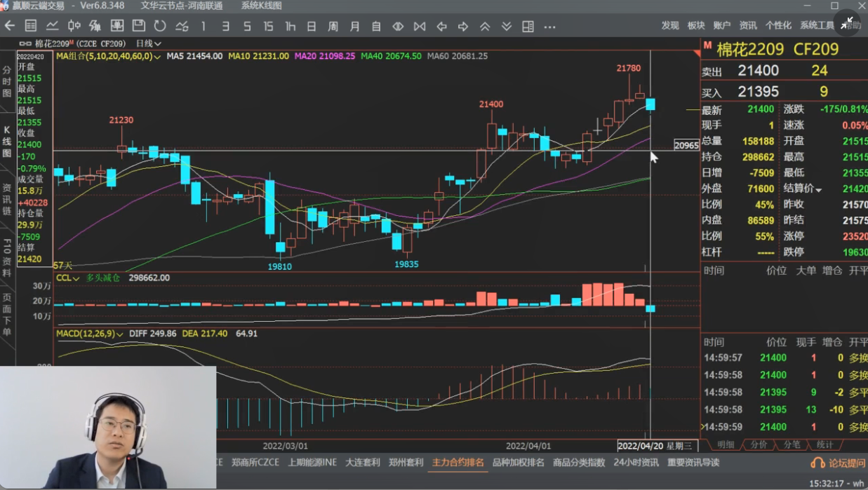Toggle the 1-hour period (1h) button

pos(290,26)
